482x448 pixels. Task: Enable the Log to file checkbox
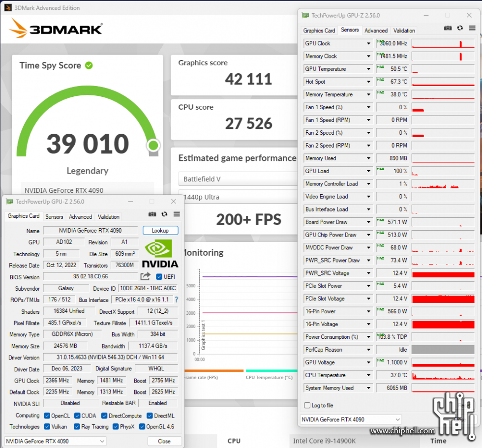tap(307, 405)
